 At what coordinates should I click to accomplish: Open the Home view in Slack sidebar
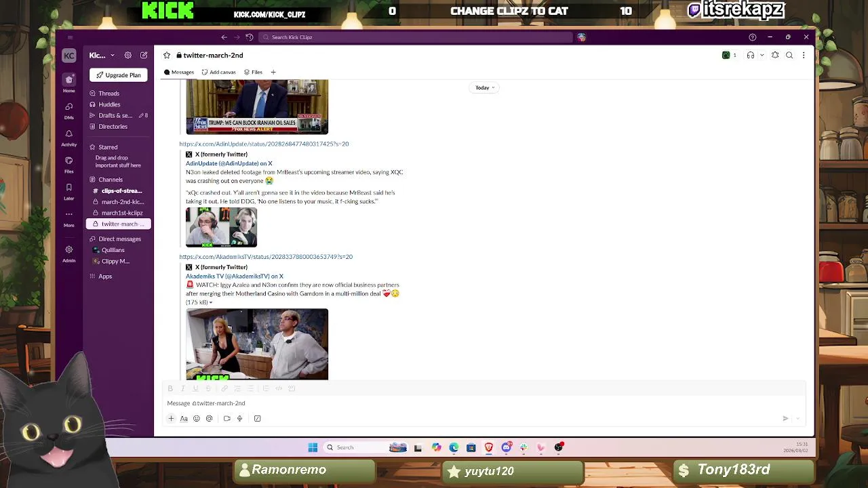(x=68, y=83)
